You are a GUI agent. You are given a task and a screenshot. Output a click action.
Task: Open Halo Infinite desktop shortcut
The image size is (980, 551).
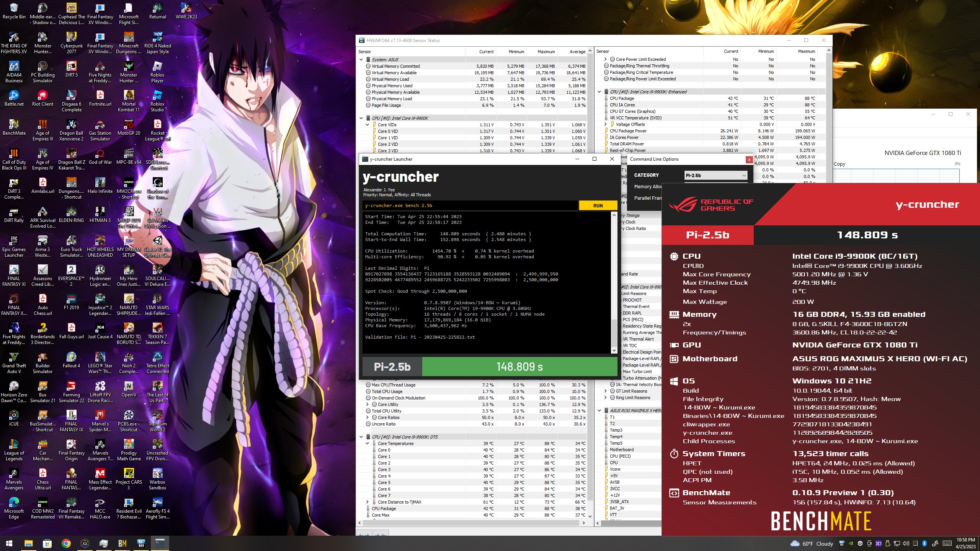(100, 186)
